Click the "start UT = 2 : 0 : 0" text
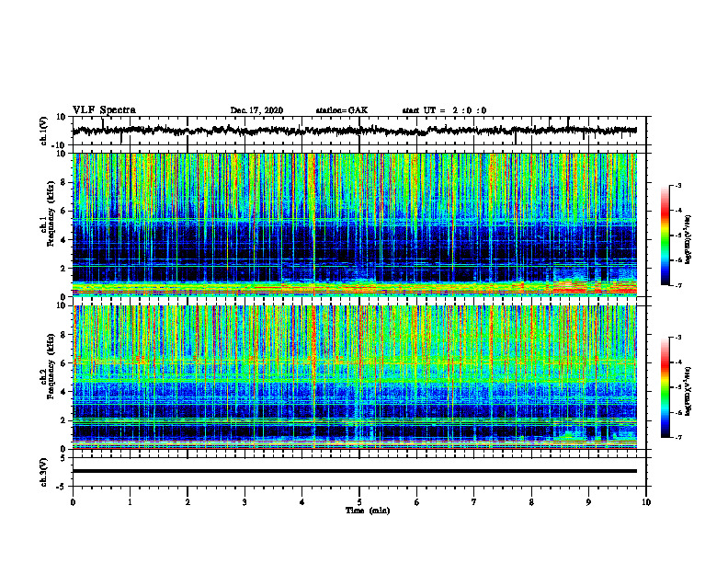728x563 pixels. 444,110
